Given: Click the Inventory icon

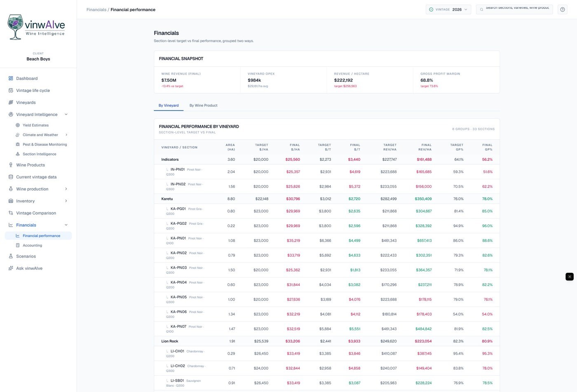Looking at the screenshot, I should (x=11, y=201).
